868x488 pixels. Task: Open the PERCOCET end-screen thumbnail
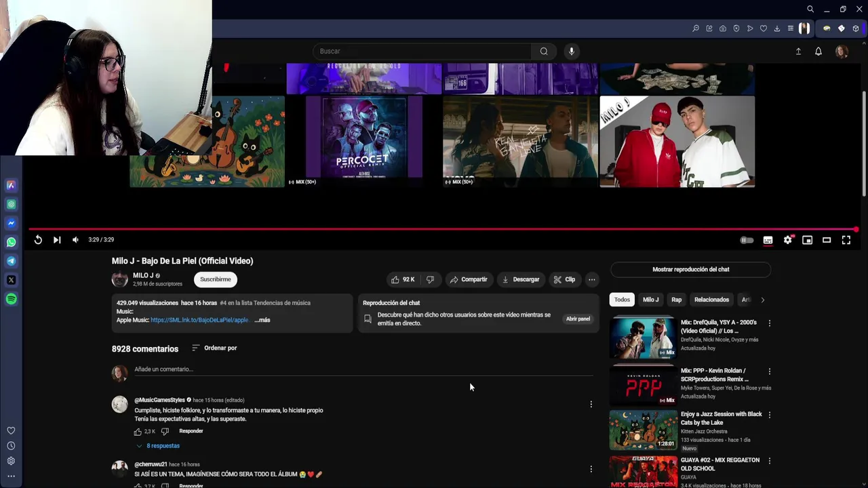tap(363, 141)
